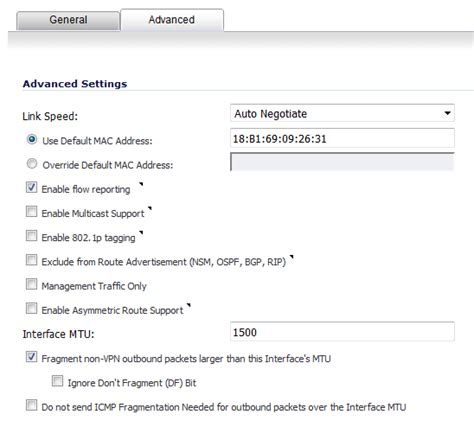This screenshot has width=474, height=427.
Task: Click the default MAC address text field
Action: click(x=342, y=138)
